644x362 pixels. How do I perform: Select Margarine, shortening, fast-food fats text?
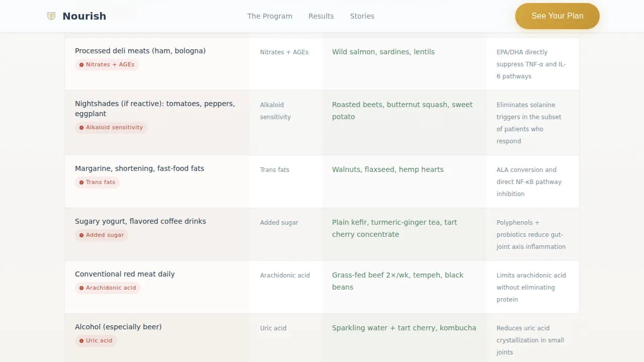tap(139, 168)
